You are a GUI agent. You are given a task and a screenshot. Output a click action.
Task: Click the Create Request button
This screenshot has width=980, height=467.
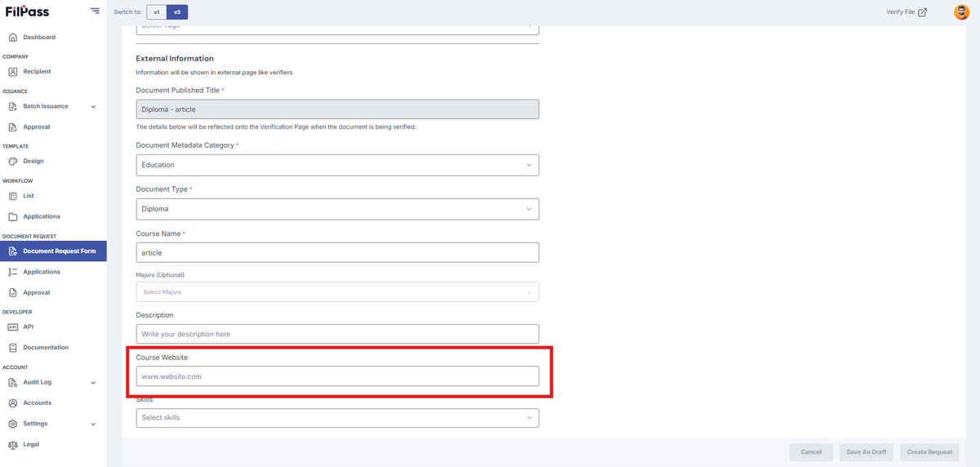[x=929, y=452]
